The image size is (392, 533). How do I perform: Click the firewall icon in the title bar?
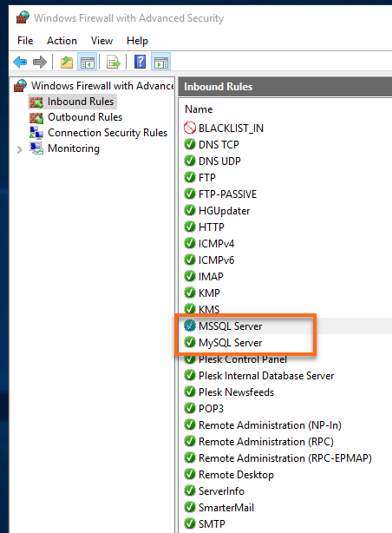tap(23, 17)
